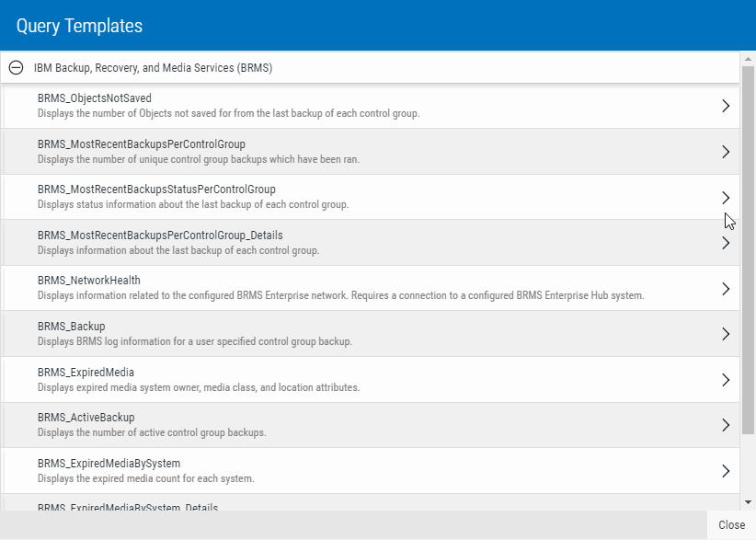The image size is (756, 540).
Task: Select BRMS_MostRecentBackupsPerControlGroup_Details template name
Action: click(161, 236)
